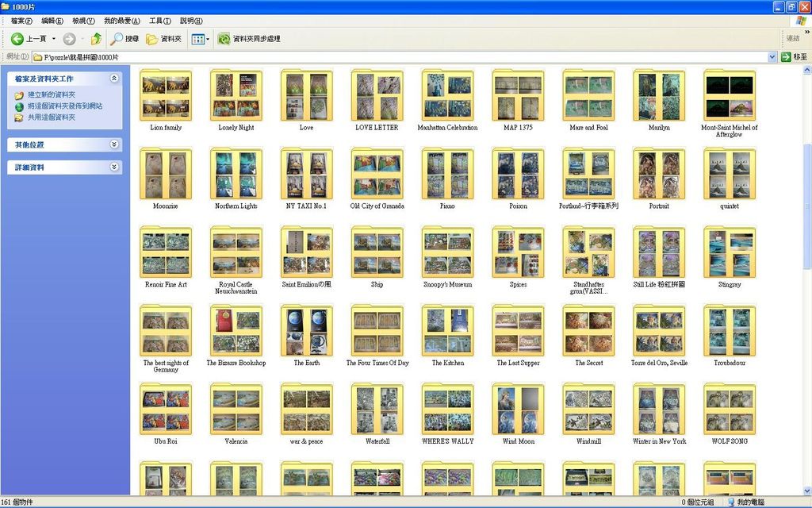812x508 pixels.
Task: Click the Royal Castle Neuschwanstein label
Action: click(x=236, y=287)
